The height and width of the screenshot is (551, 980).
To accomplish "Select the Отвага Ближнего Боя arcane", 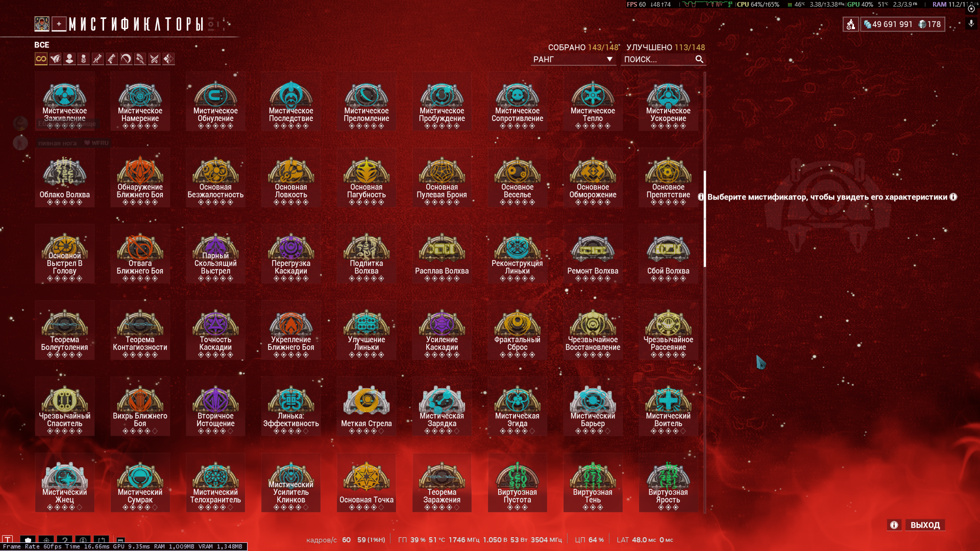I will tap(140, 254).
